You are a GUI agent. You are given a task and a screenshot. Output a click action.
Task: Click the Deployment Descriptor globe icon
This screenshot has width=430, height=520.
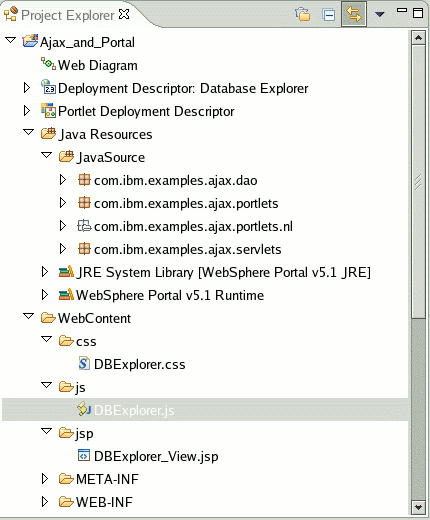49,87
